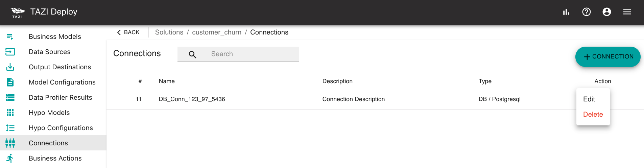Open the user account profile icon
Screen dimensions: 644x168
coord(607,12)
